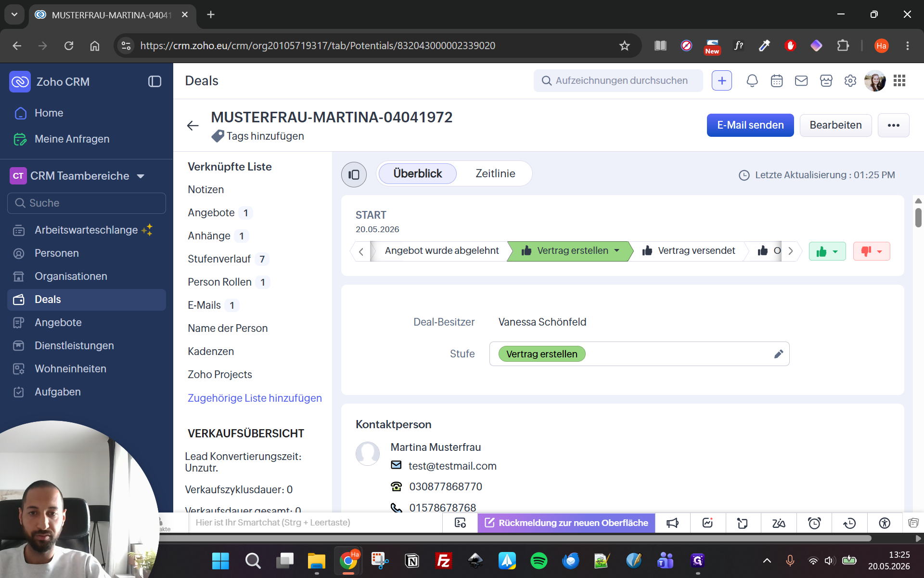Viewport: 924px width, 578px height.
Task: Collapse the Zoho CRM sidebar
Action: point(154,82)
